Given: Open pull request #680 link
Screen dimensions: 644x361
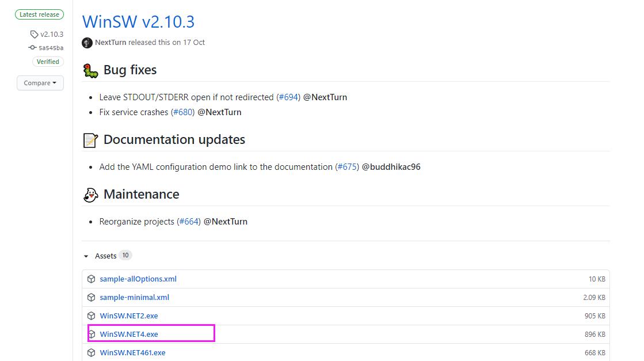Looking at the screenshot, I should point(182,112).
